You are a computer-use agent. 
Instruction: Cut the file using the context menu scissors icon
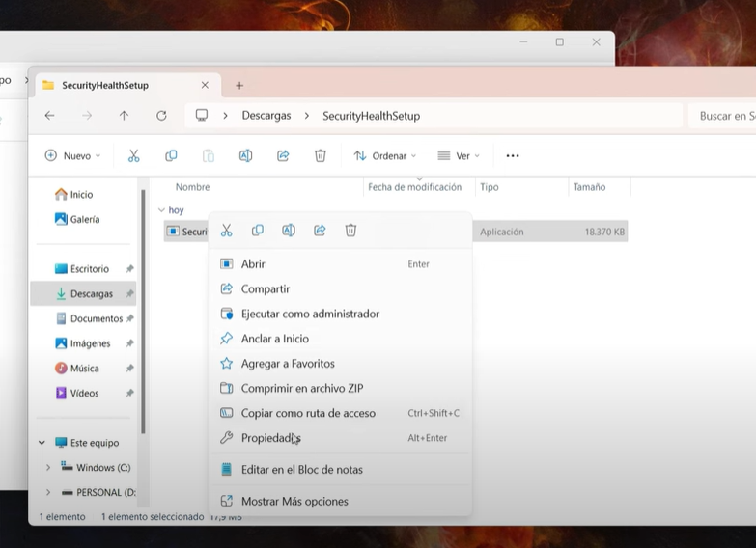[227, 231]
